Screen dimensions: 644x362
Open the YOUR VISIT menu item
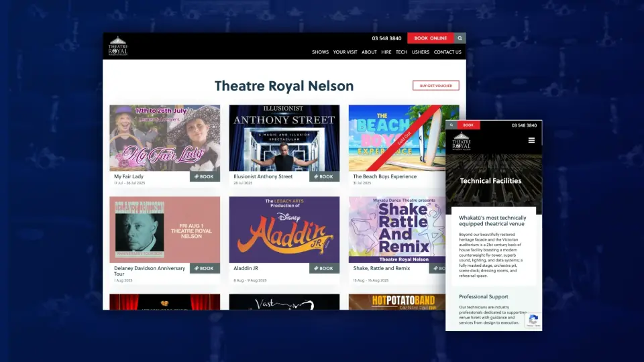pyautogui.click(x=345, y=52)
